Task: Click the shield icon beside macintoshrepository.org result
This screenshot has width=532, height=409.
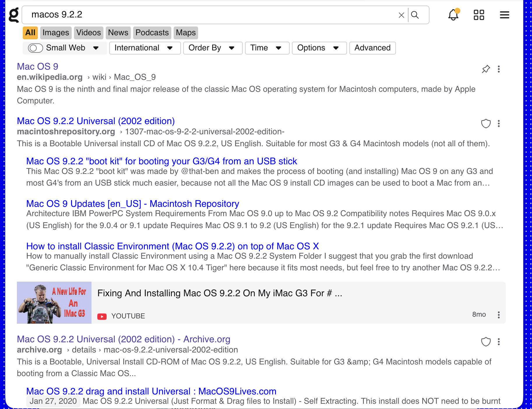Action: click(486, 124)
